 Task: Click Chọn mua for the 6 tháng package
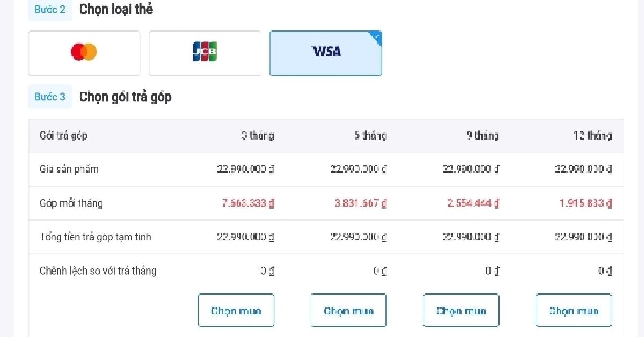348,310
